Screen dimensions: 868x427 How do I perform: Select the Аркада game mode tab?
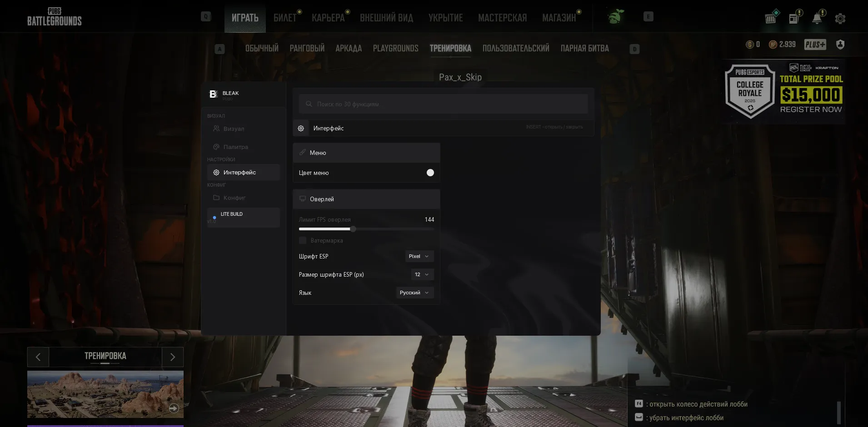349,48
